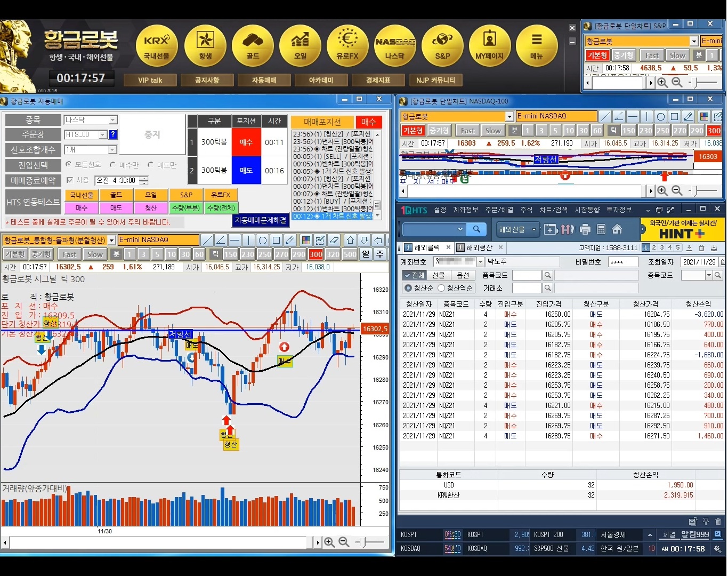Click the search magnifier in 1Q HTS toolbar
Viewport: 728px width, 576px height.
tap(476, 229)
